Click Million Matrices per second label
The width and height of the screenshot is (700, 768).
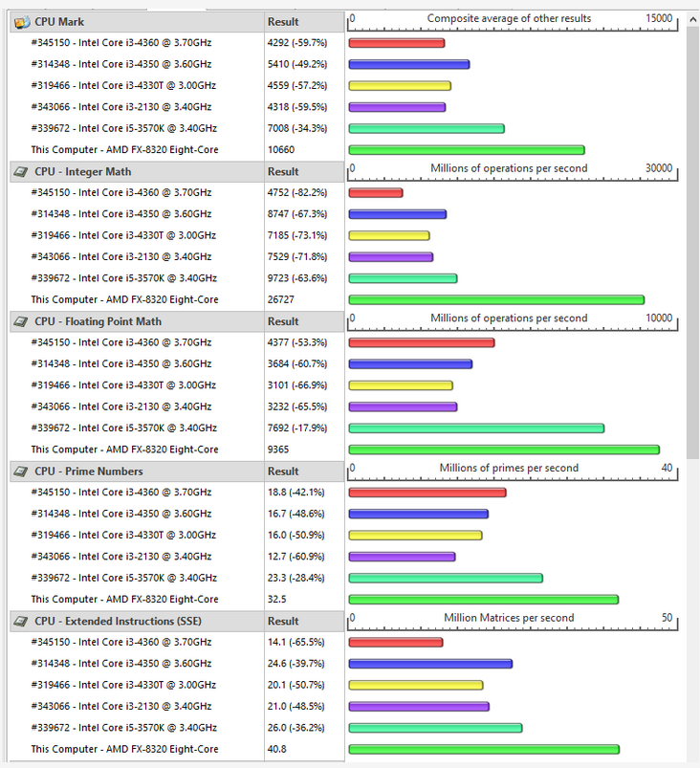509,618
